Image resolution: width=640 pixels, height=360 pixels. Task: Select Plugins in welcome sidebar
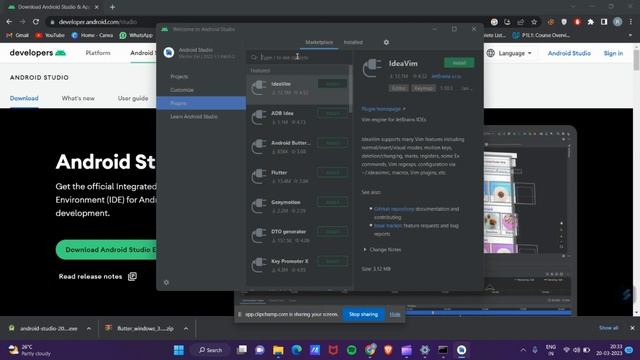(201, 103)
